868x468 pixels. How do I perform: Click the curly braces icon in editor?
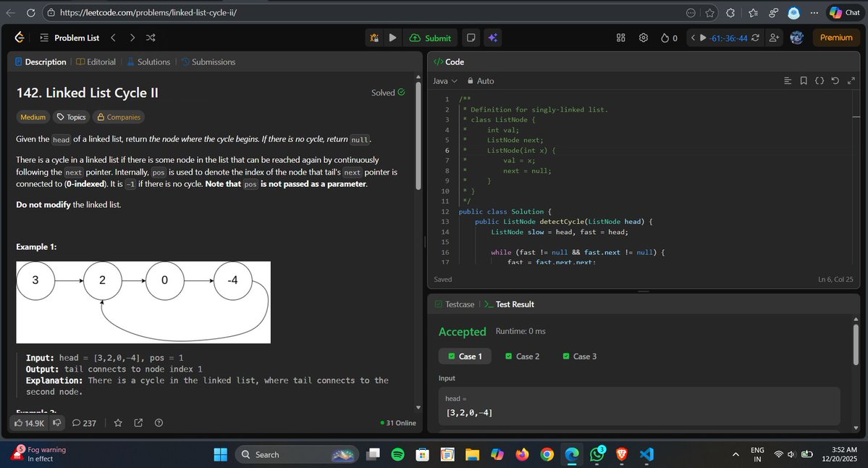[x=819, y=81]
